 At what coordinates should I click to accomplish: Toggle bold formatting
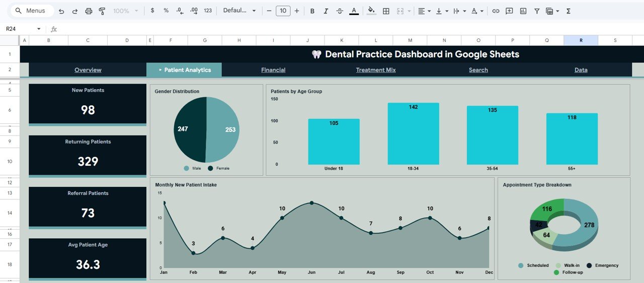(312, 11)
